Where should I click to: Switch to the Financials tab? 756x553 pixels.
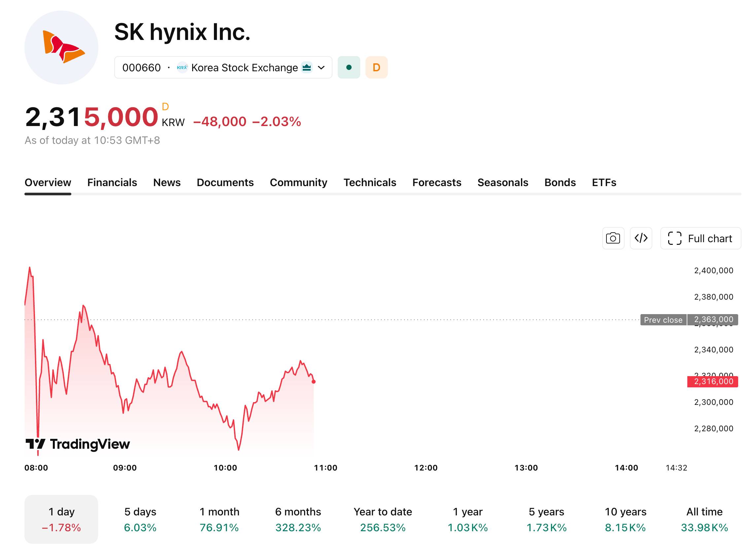pyautogui.click(x=112, y=182)
